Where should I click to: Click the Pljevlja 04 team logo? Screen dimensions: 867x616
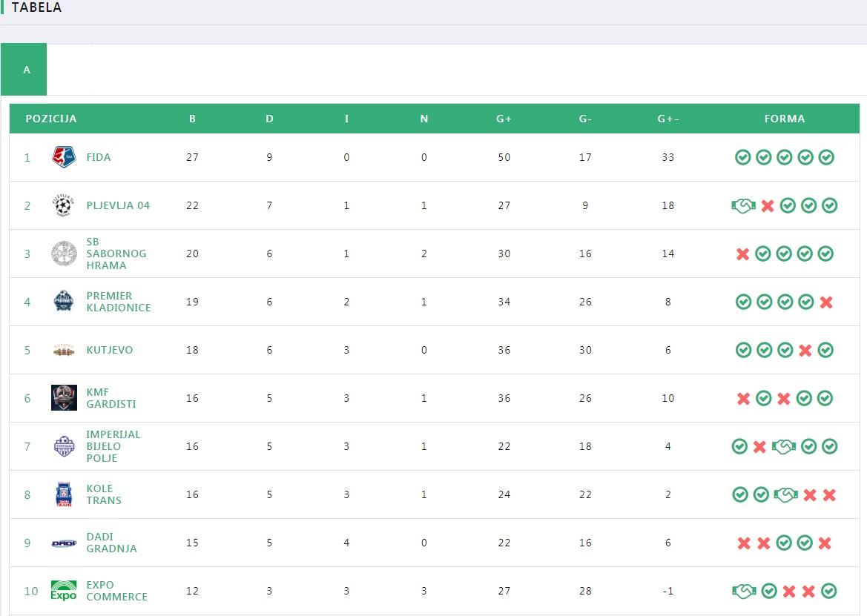pyautogui.click(x=64, y=205)
